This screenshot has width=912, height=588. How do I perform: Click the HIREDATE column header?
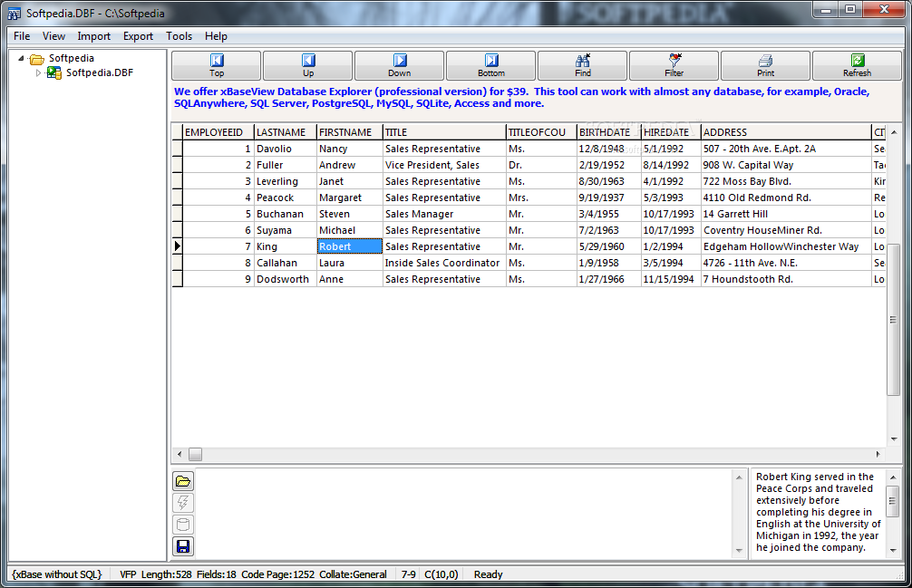click(x=671, y=132)
